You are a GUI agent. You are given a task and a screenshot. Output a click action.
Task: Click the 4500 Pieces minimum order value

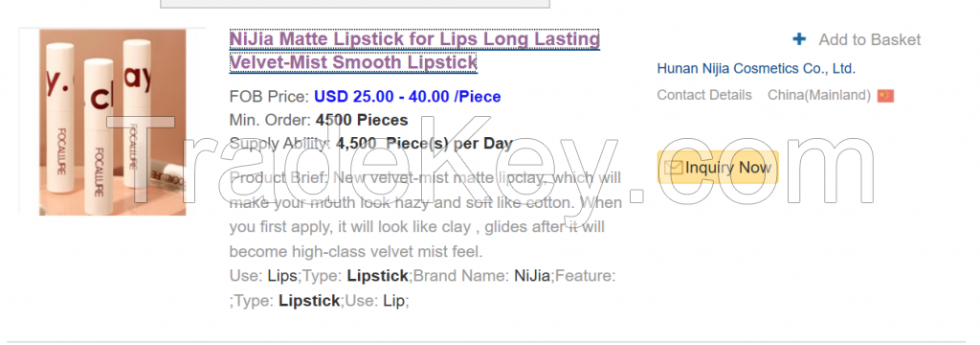point(362,120)
